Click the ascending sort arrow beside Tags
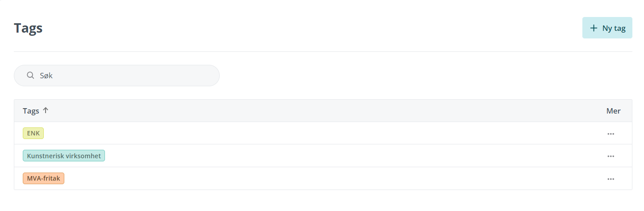This screenshot has width=644, height=211. point(46,110)
